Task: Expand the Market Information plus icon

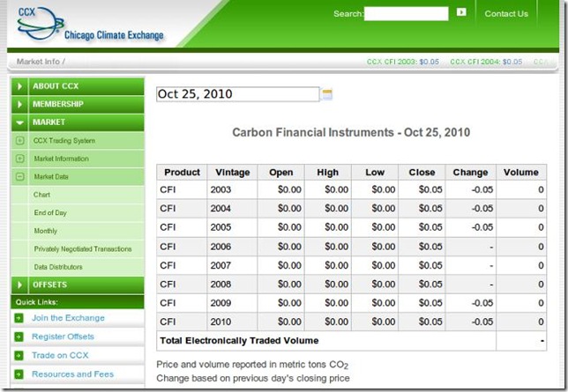Action: click(x=19, y=159)
